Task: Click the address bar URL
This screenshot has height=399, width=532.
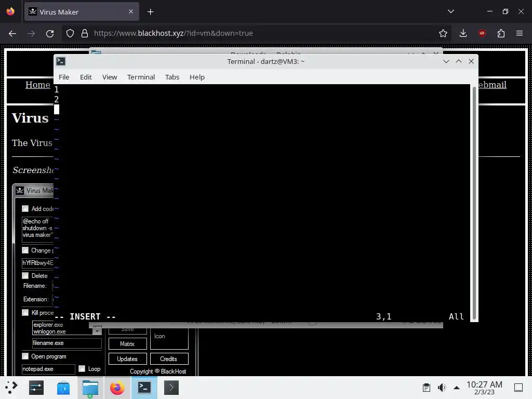Action: tap(174, 33)
